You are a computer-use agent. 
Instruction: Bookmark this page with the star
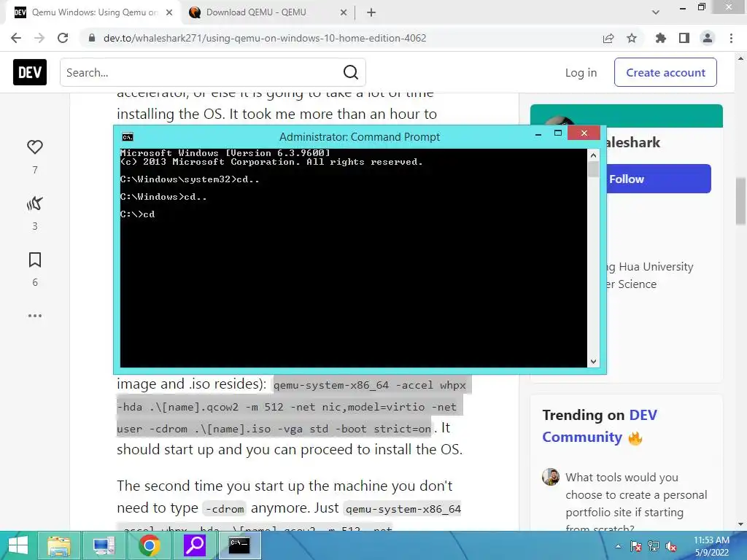[x=632, y=38]
